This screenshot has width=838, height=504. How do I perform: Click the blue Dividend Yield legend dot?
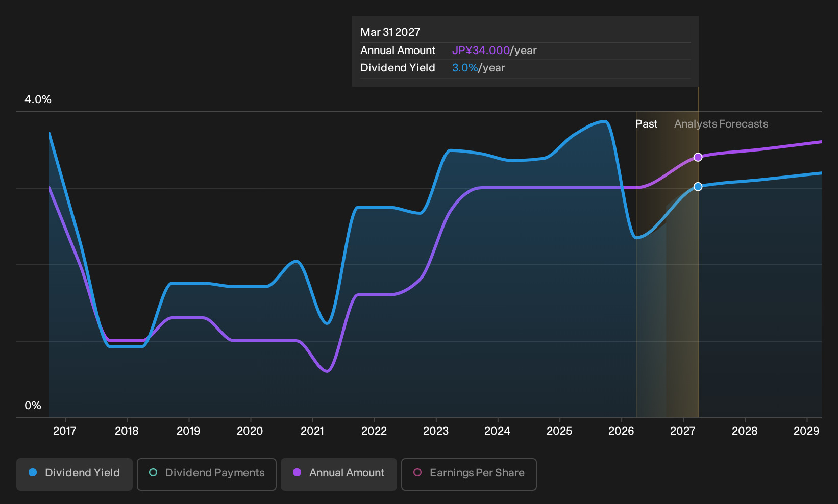pos(33,472)
